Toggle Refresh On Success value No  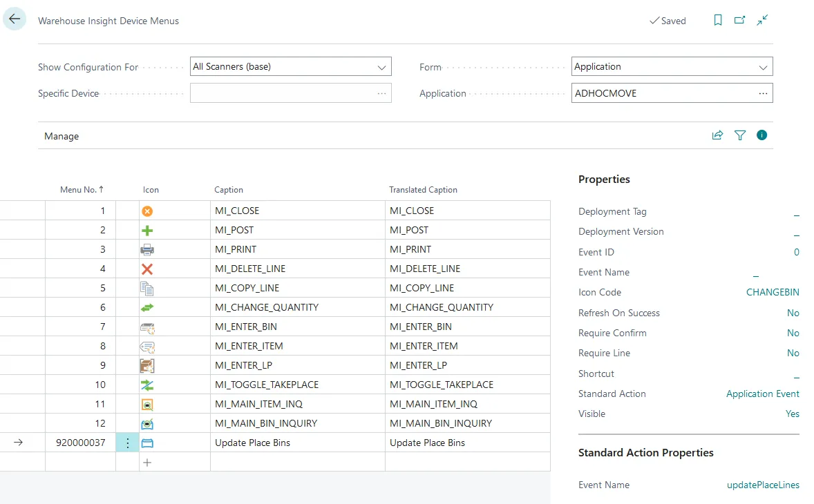[x=793, y=313]
